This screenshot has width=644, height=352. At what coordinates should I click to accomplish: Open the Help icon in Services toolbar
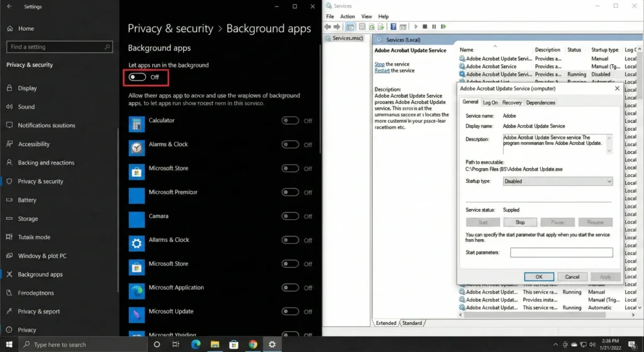(393, 27)
